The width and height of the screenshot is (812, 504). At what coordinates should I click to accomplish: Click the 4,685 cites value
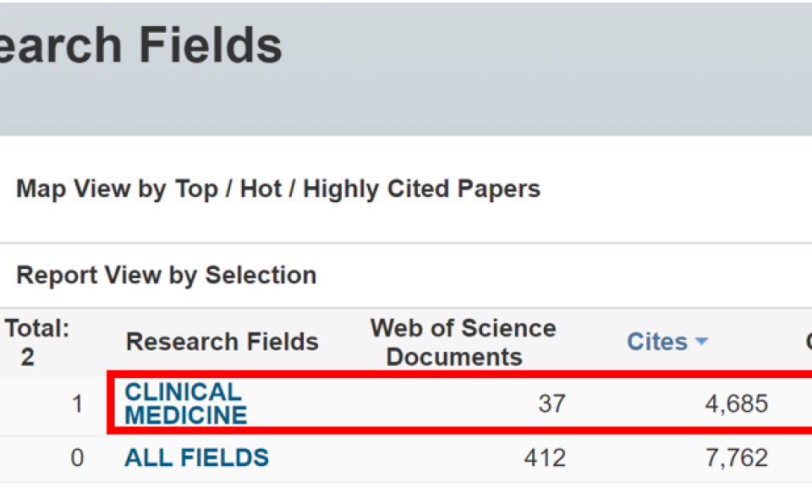pos(736,404)
